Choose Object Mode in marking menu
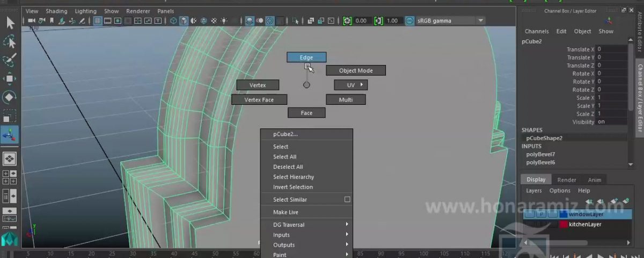Screen dimensions: 644x258 (x=356, y=70)
